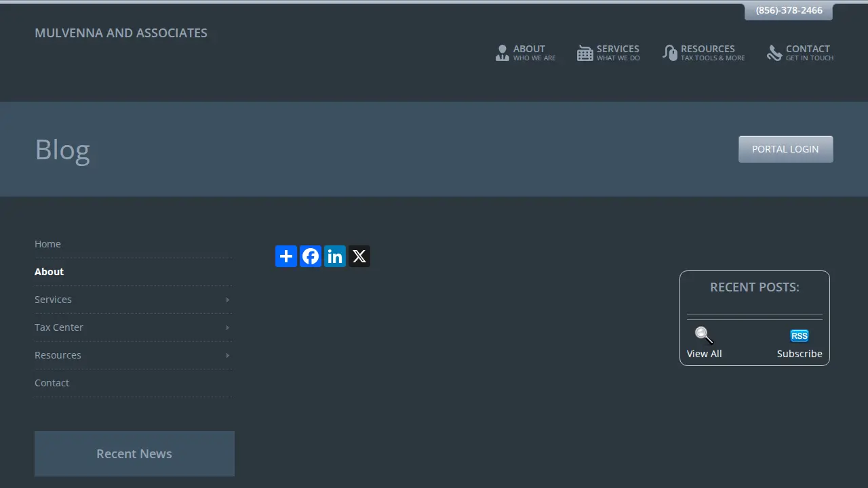
Task: Click the Contact phone icon
Action: point(774,53)
